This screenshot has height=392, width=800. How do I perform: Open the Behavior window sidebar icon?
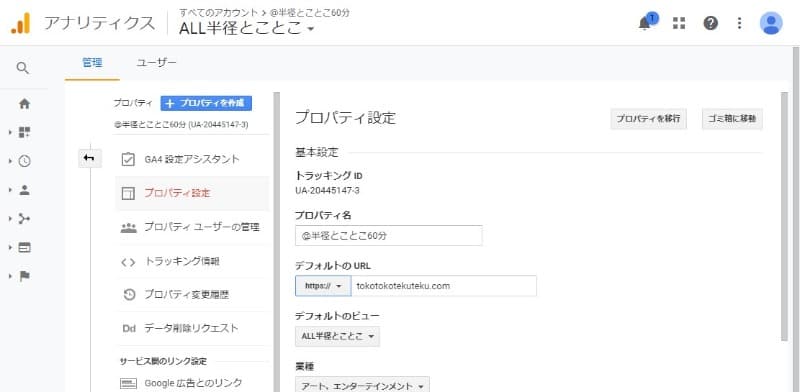coord(24,248)
